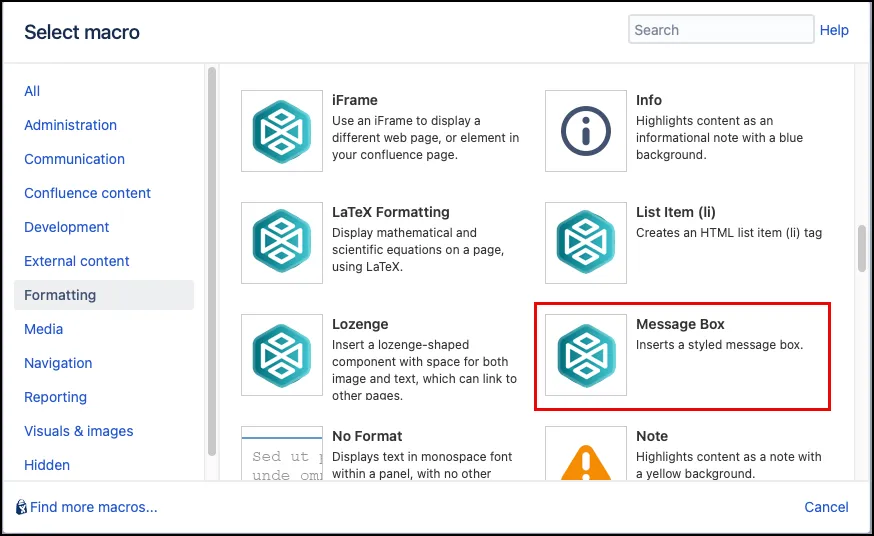This screenshot has width=874, height=536.
Task: Click the macro list scrollbar thumb
Action: [862, 248]
